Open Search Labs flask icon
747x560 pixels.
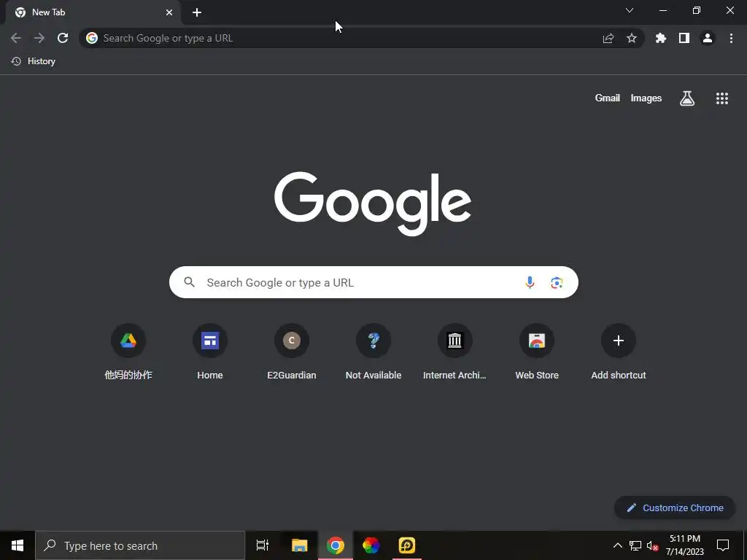(687, 98)
